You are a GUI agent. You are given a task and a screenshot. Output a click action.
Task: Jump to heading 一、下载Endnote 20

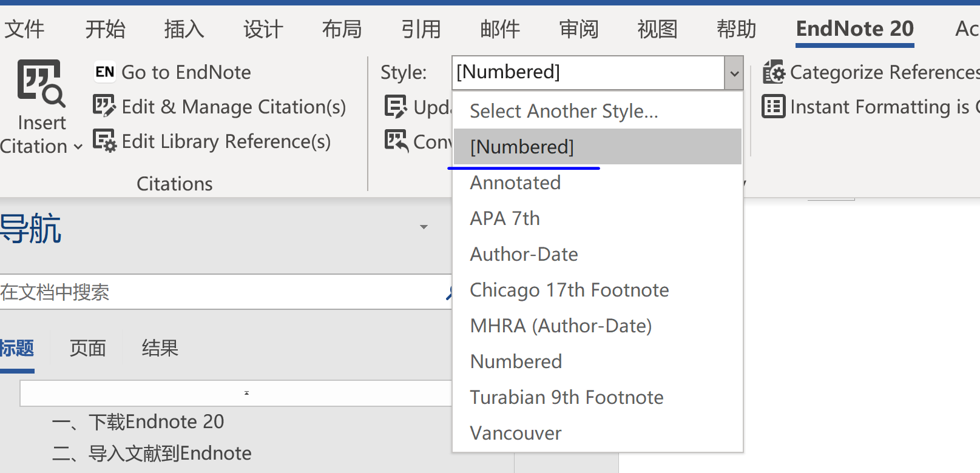[x=138, y=421]
